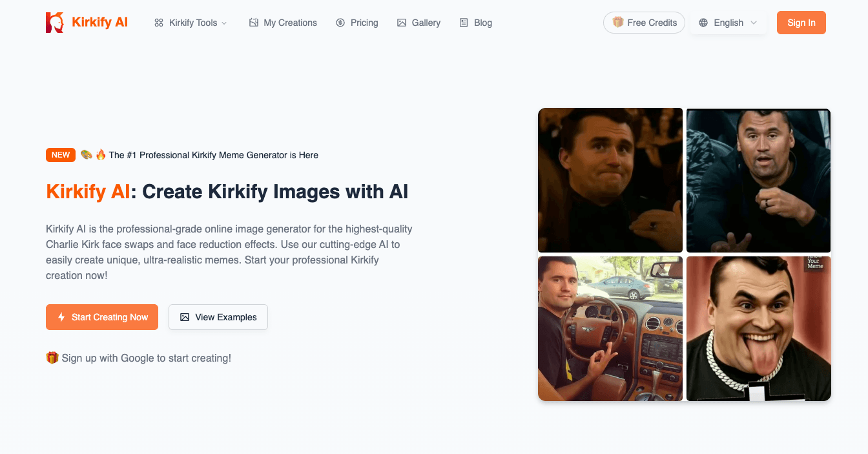Click the gift box icon in Free Credits
The width and height of the screenshot is (868, 454).
[618, 23]
